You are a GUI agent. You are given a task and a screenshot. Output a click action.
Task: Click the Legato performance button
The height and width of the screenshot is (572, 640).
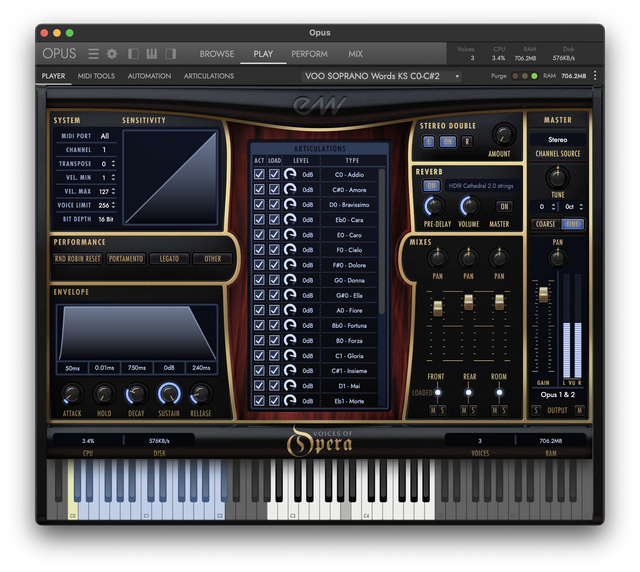(x=169, y=259)
